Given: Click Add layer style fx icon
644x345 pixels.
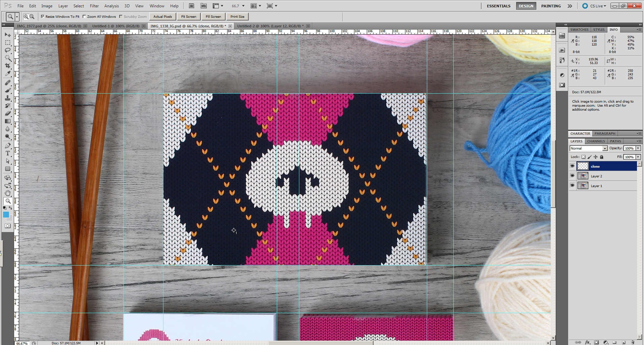Looking at the screenshot, I should click(x=587, y=342).
